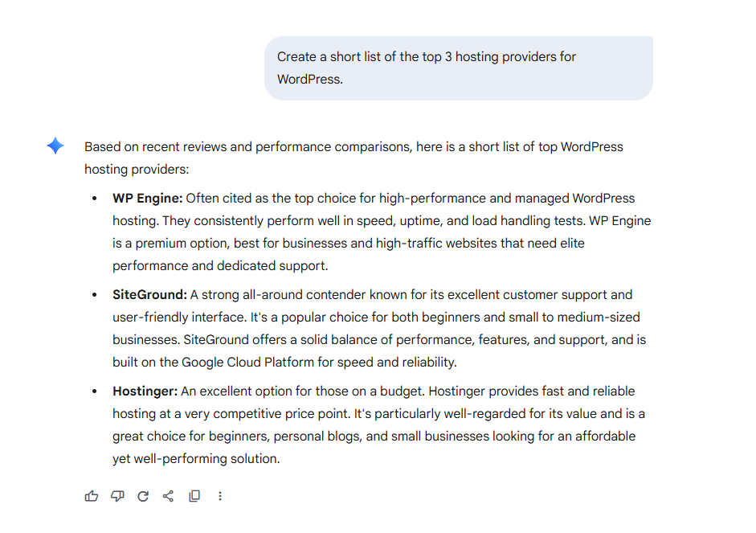Regenerate the response with the redo icon
756x533 pixels.
point(143,496)
